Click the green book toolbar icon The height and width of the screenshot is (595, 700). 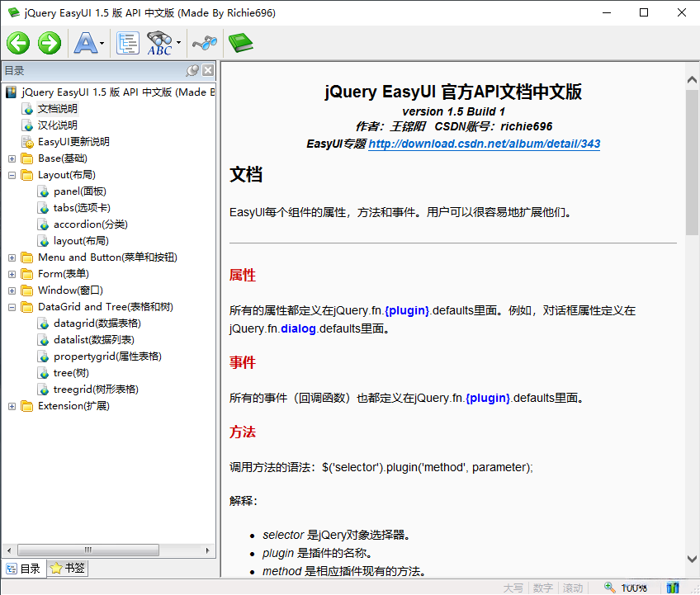241,43
